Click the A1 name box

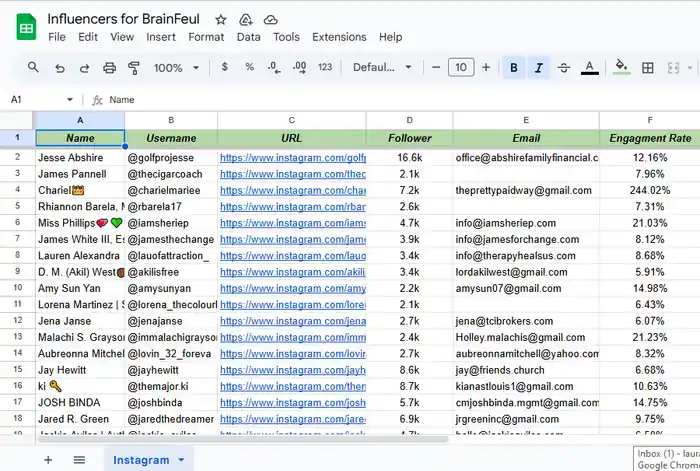click(36, 100)
